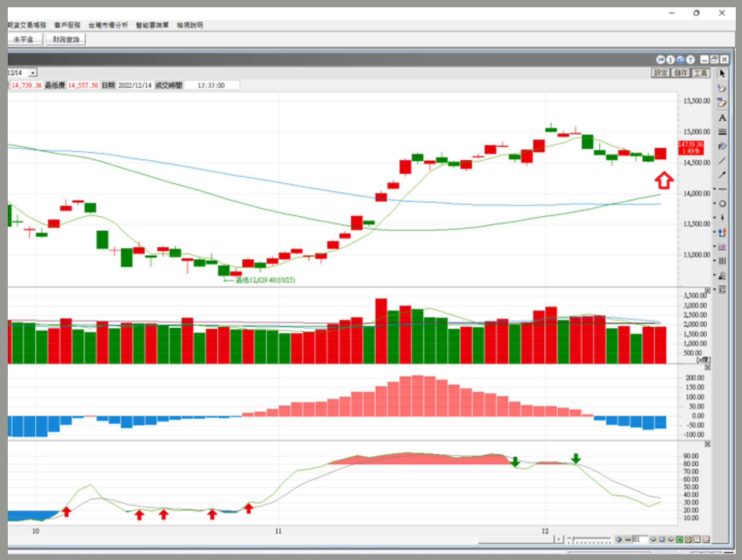Click the blue plus zoom icon
The height and width of the screenshot is (560, 742).
tap(619, 539)
